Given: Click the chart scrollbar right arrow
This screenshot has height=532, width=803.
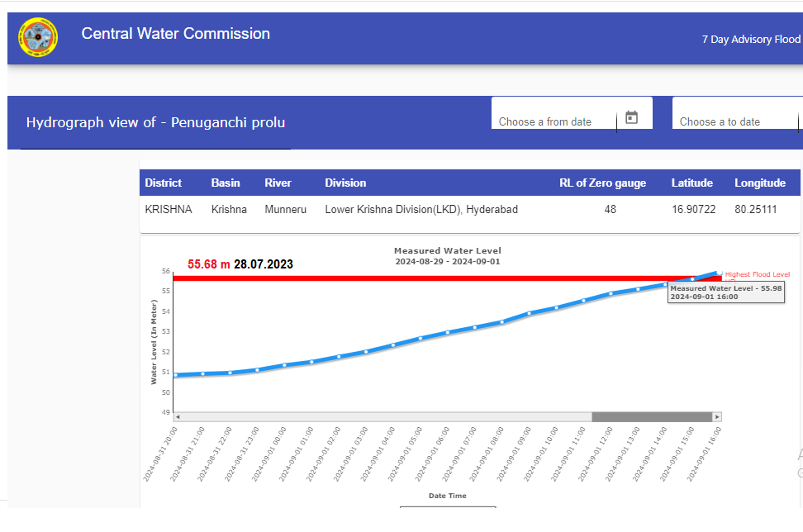Looking at the screenshot, I should click(717, 417).
